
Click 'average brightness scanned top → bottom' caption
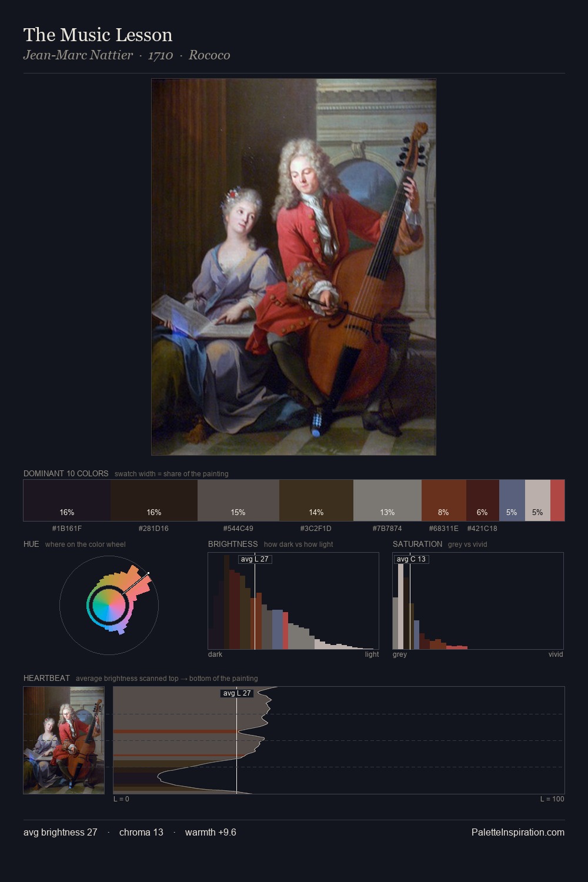(x=166, y=679)
